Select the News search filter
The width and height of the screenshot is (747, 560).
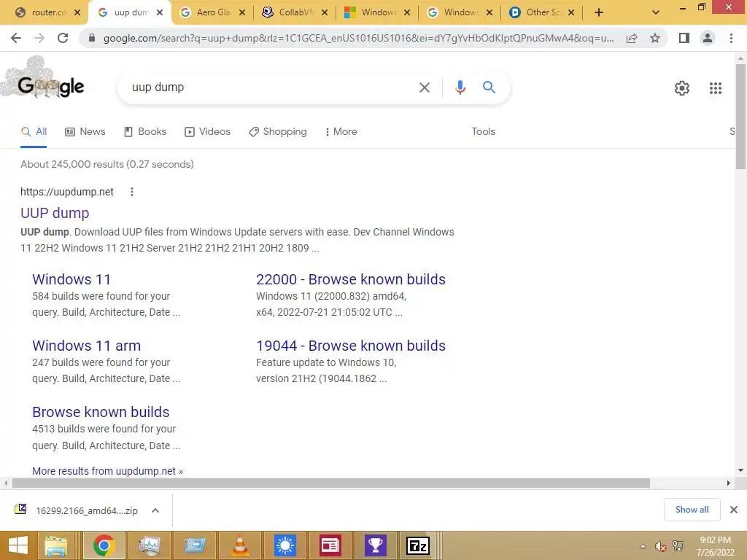[85, 132]
